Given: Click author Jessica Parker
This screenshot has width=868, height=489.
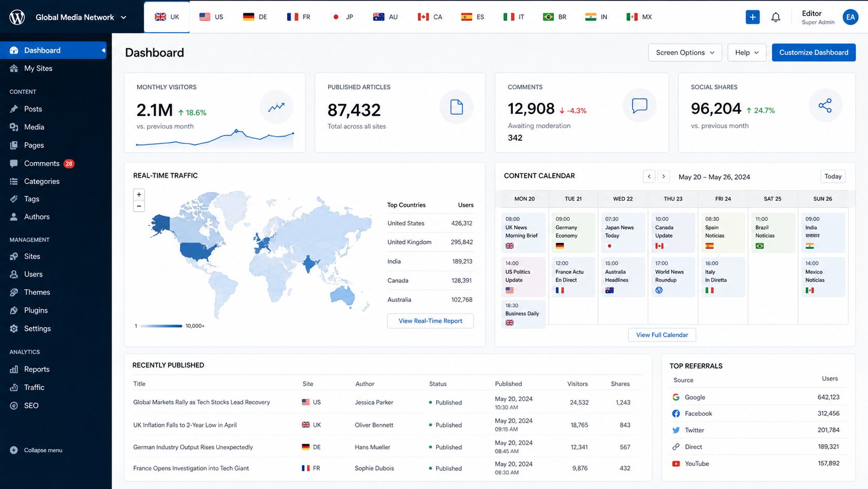Looking at the screenshot, I should click(374, 402).
